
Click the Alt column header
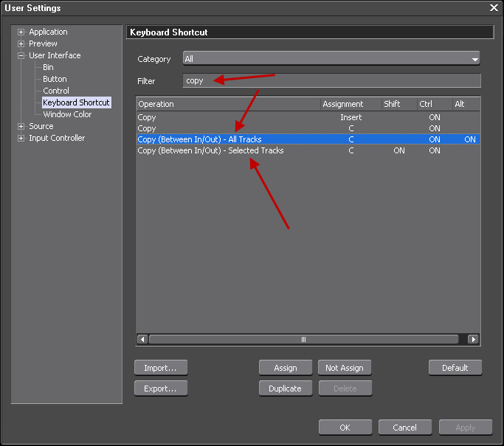[466, 104]
